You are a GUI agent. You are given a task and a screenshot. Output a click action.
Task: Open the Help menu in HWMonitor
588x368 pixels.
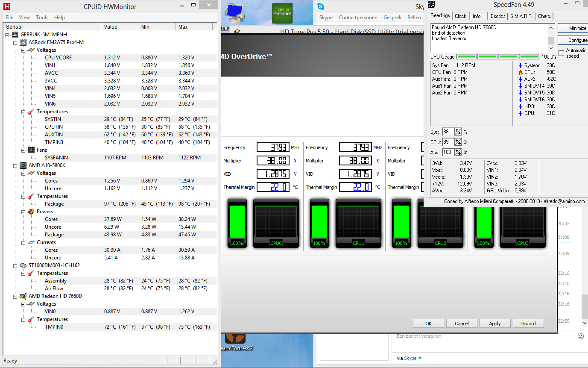pyautogui.click(x=59, y=18)
